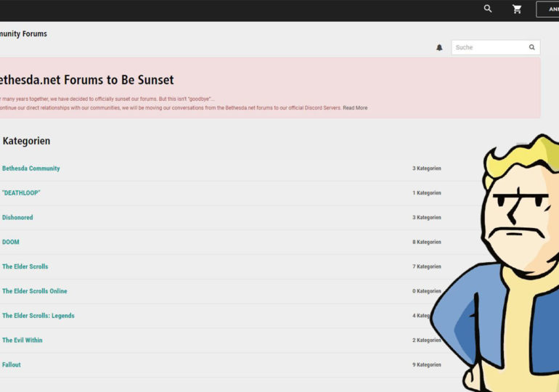Screen dimensions: 559x392
Task: Click the Community Forums breadcrumb title
Action: point(23,34)
